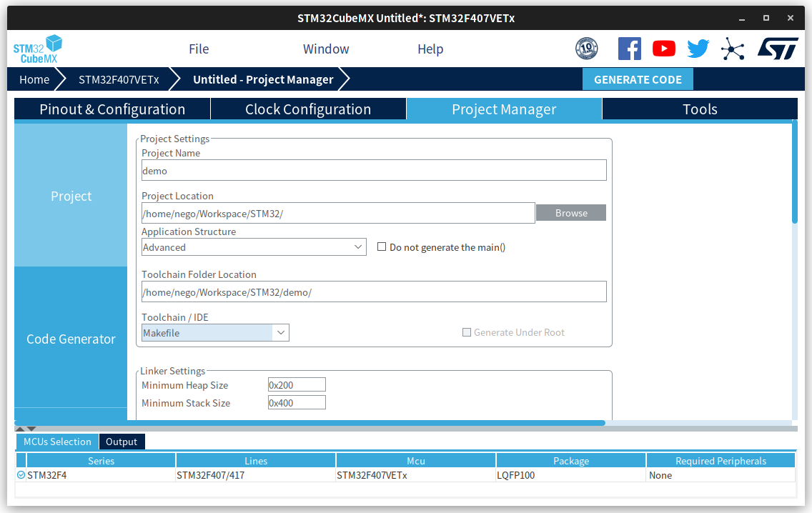
Task: Click the Toolchain Folder Location field
Action: pos(374,292)
